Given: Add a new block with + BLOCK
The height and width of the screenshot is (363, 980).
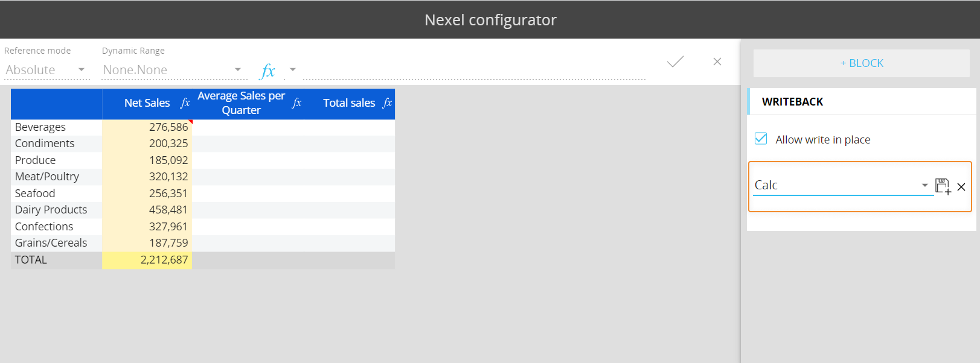Looking at the screenshot, I should 861,63.
